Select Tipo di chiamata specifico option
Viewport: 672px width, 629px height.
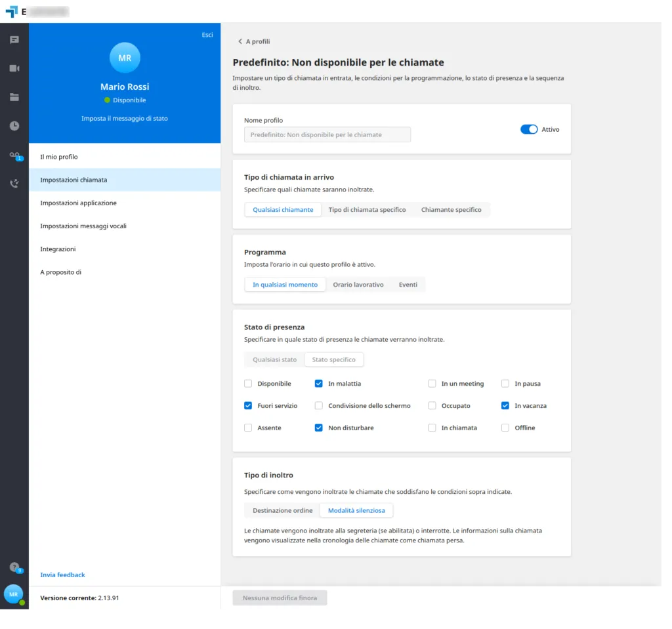pyautogui.click(x=367, y=210)
